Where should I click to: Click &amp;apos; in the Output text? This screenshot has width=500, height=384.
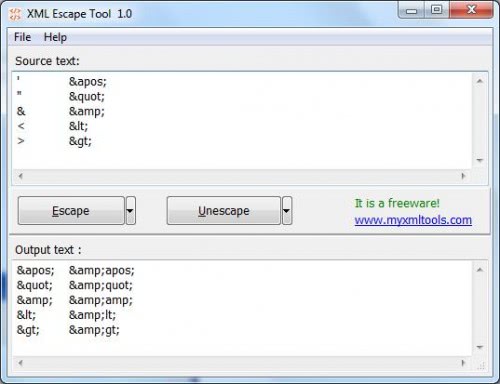point(101,270)
